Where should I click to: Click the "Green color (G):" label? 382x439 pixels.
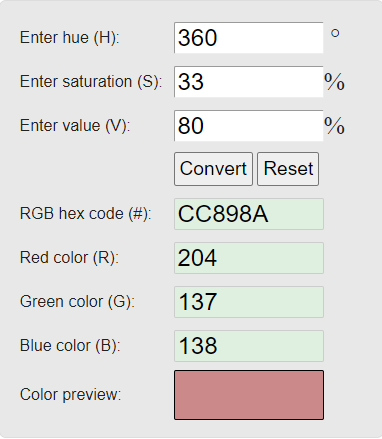coord(77,302)
